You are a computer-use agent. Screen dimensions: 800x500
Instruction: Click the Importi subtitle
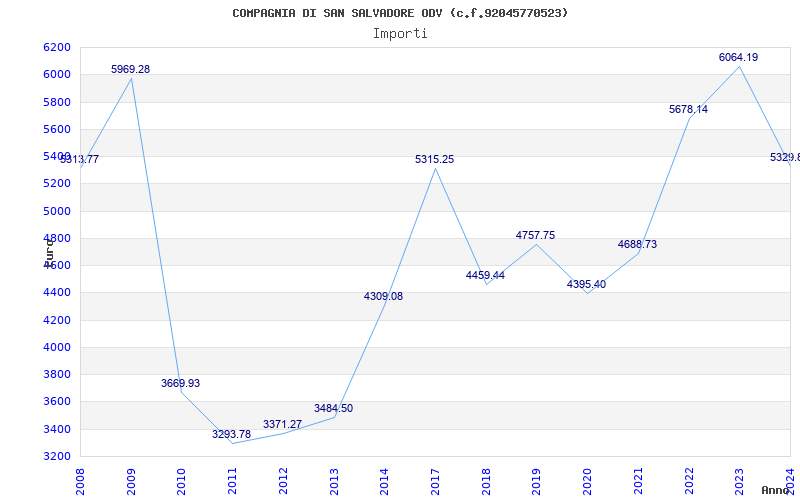pos(400,34)
